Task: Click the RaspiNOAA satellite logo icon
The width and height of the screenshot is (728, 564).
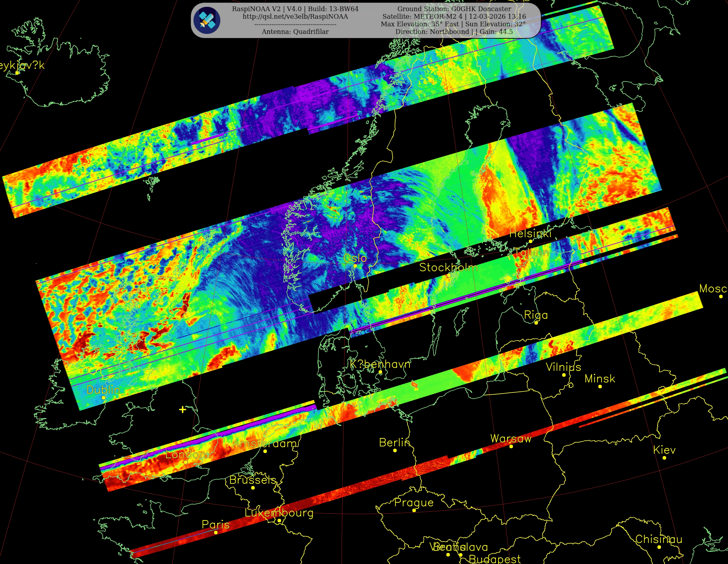Action: click(x=207, y=20)
